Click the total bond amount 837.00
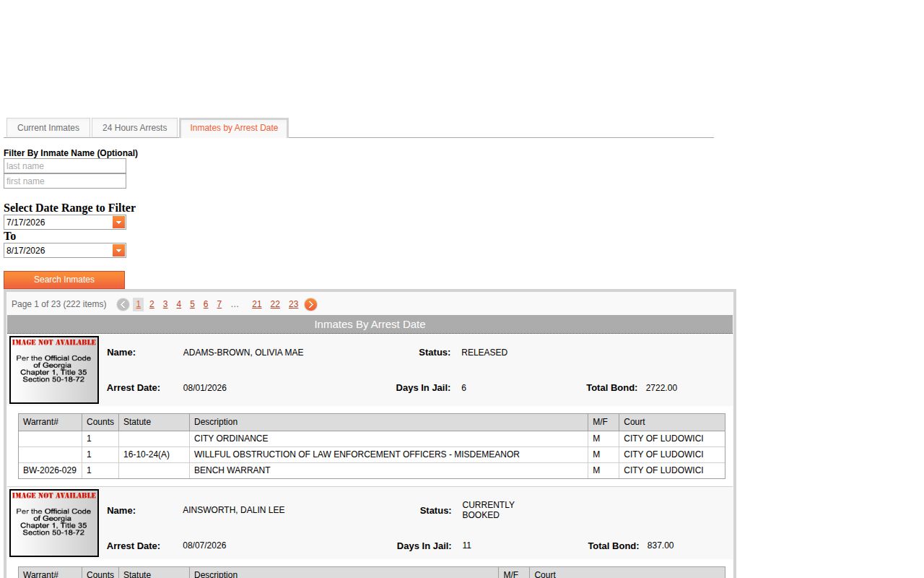The image size is (924, 578). pyautogui.click(x=661, y=545)
